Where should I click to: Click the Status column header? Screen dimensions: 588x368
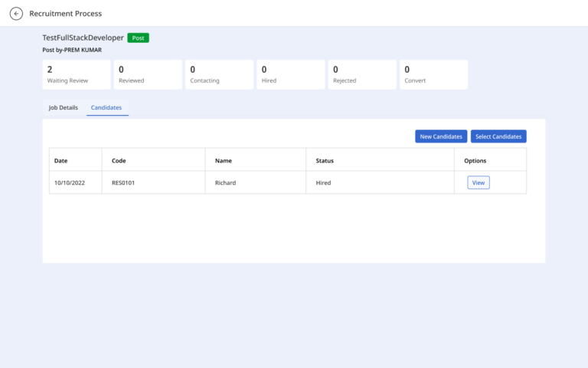click(325, 161)
